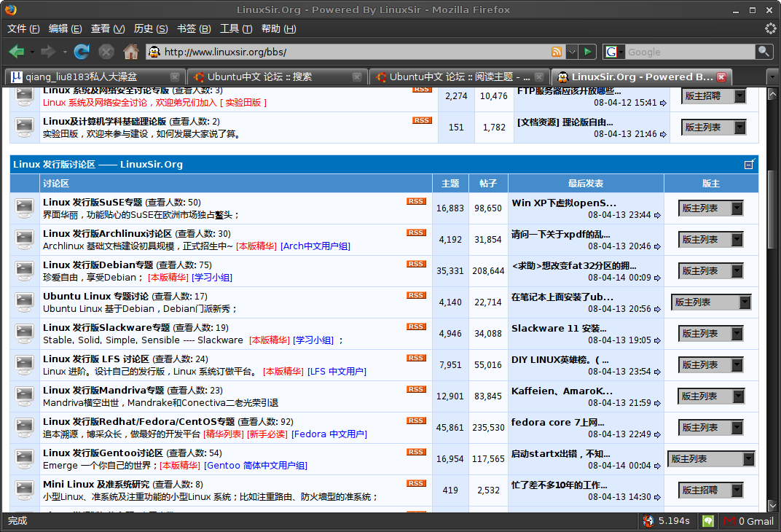
Task: Click the orange feed icon in address bar
Action: tap(557, 52)
